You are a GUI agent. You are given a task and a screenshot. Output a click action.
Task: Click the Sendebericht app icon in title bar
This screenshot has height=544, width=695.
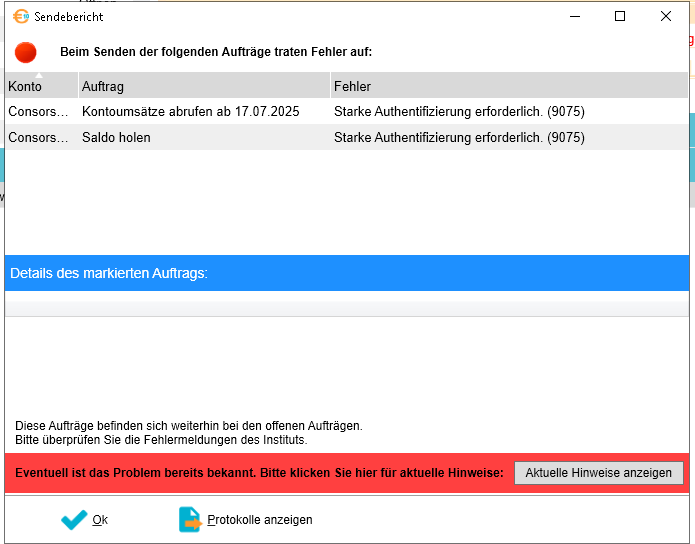[20, 16]
